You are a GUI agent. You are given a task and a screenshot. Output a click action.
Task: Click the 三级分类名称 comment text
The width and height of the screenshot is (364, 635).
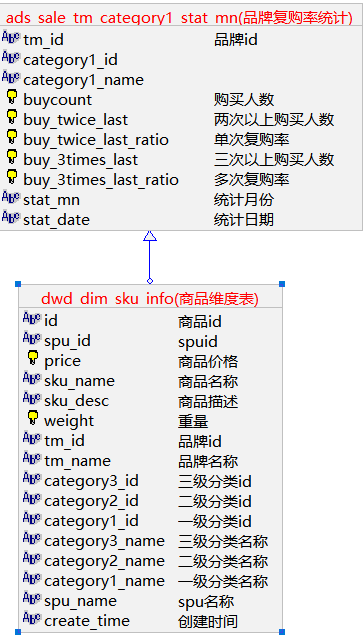tap(223, 541)
